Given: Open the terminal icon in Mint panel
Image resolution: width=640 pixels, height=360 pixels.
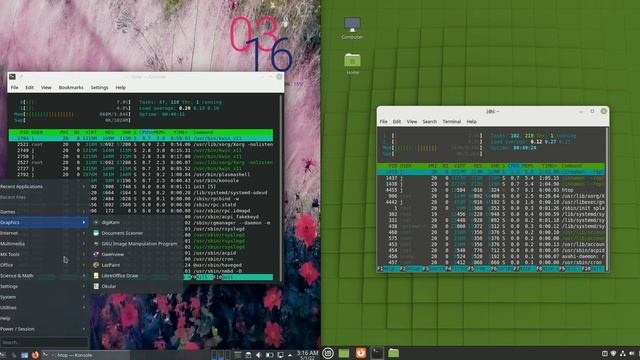Looking at the screenshot, I should point(377,353).
